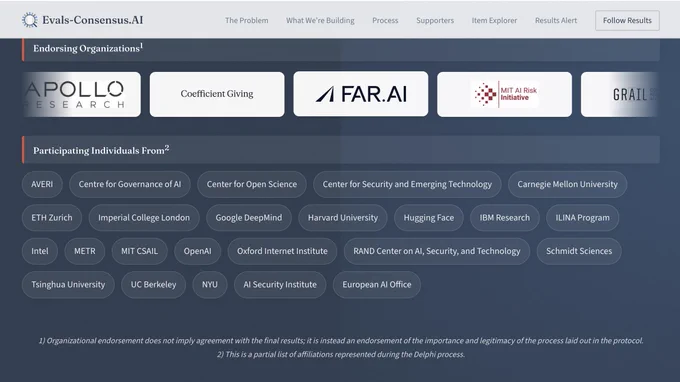Go to The Problem section
680x382 pixels.
[x=246, y=20]
